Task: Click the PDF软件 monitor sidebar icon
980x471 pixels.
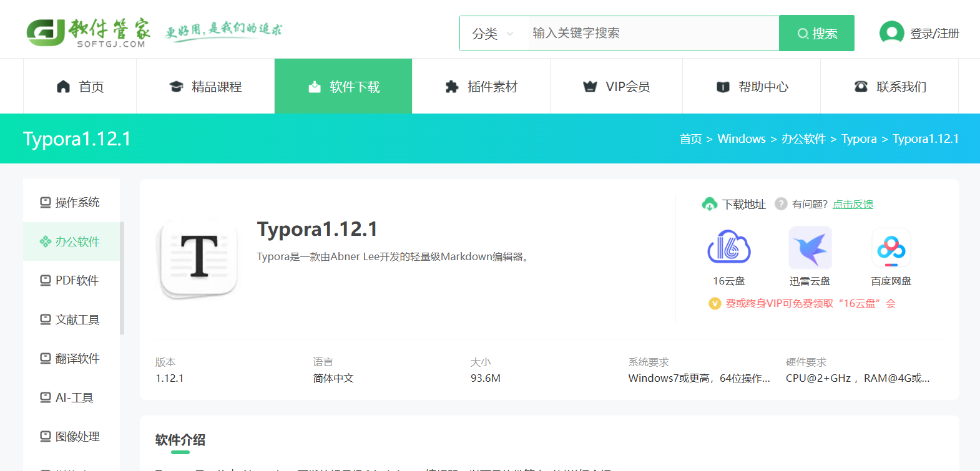Action: coord(46,281)
